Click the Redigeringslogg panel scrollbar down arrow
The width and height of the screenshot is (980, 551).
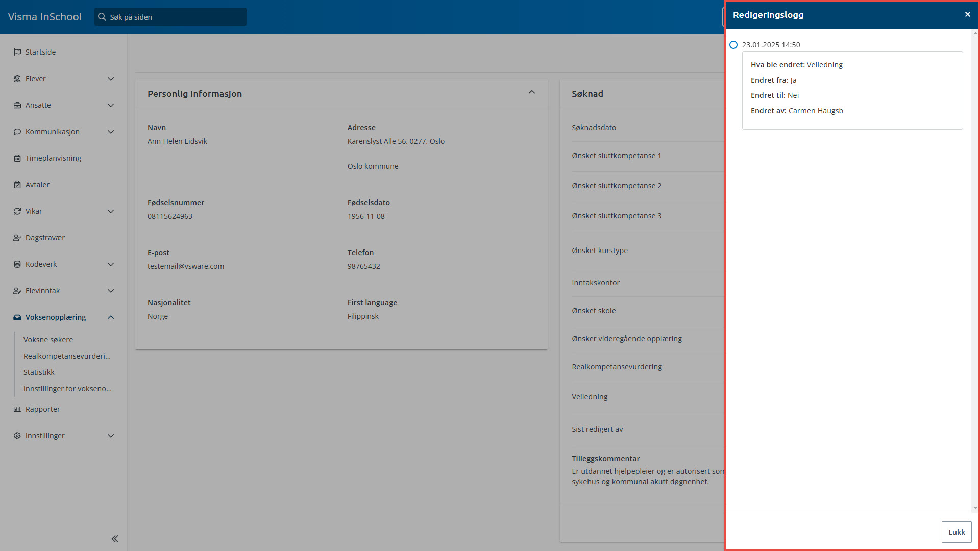click(975, 508)
